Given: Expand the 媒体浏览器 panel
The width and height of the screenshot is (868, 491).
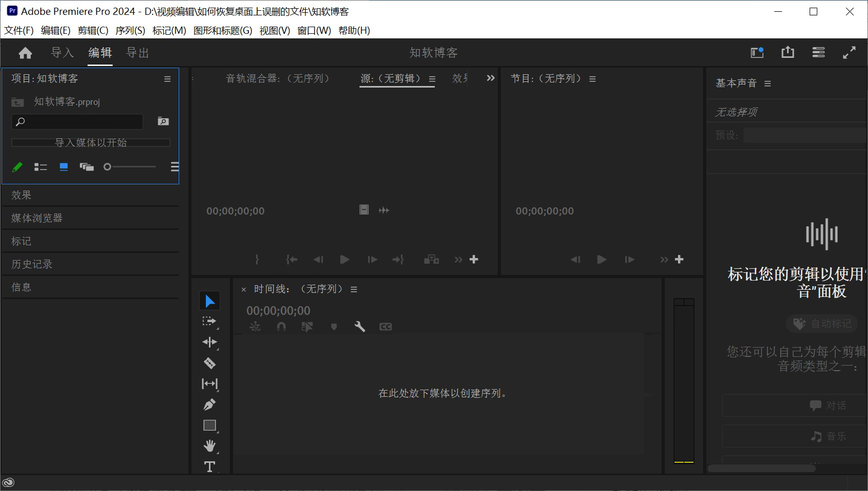Looking at the screenshot, I should (37, 218).
